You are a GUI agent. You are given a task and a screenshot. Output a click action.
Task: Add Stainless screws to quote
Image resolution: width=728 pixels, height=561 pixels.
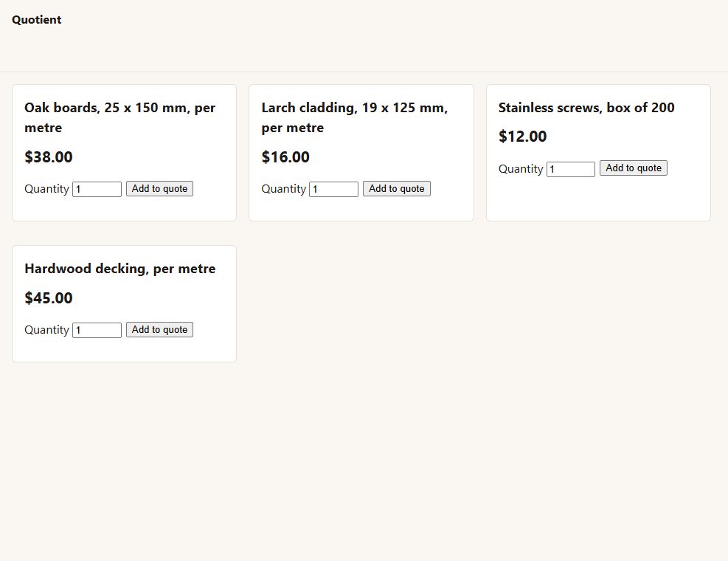(x=634, y=168)
